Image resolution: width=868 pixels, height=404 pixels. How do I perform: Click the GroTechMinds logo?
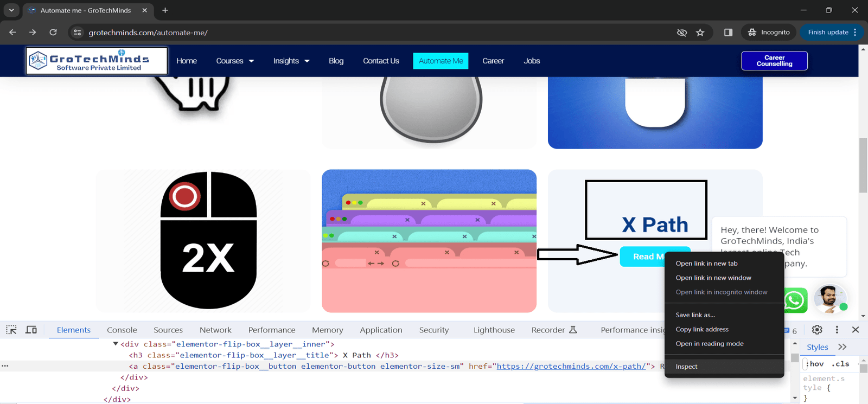click(97, 61)
